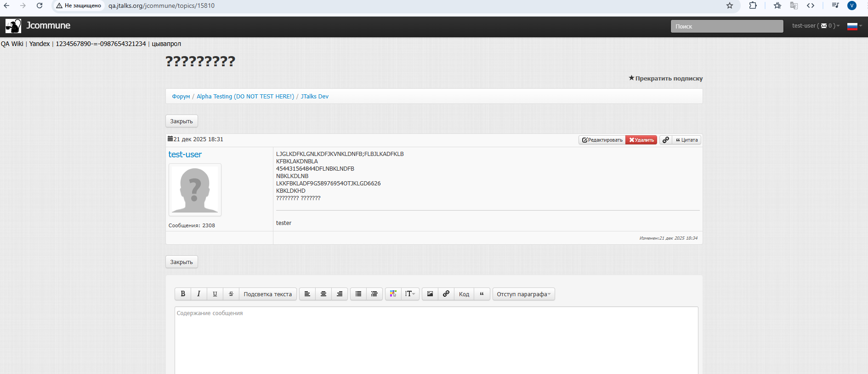
Task: Toggle bold formatting in the editor
Action: 183,294
